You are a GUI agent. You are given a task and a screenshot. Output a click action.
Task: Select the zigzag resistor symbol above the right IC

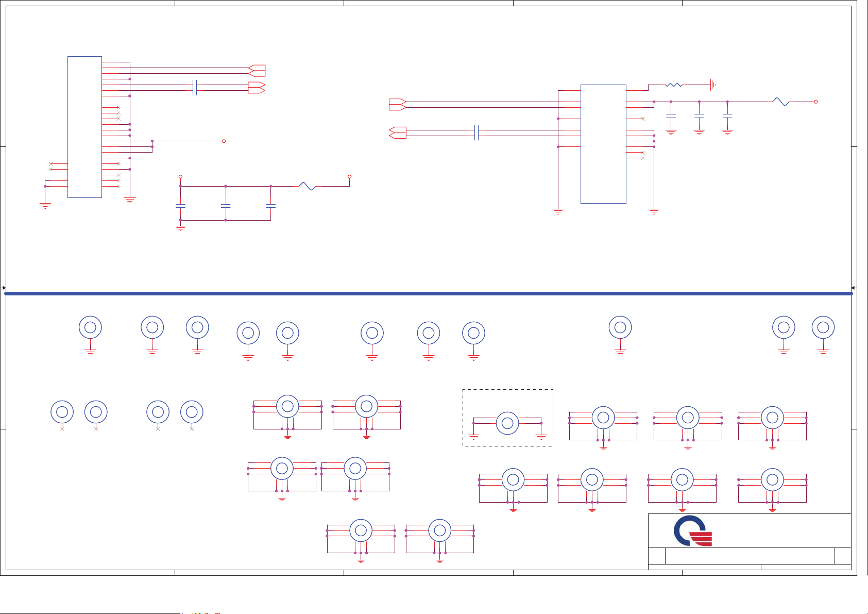(674, 85)
